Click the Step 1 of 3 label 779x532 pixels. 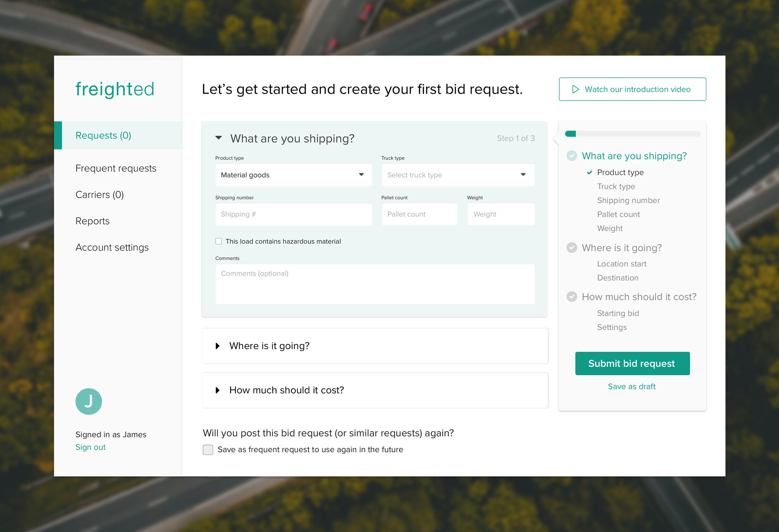point(516,138)
